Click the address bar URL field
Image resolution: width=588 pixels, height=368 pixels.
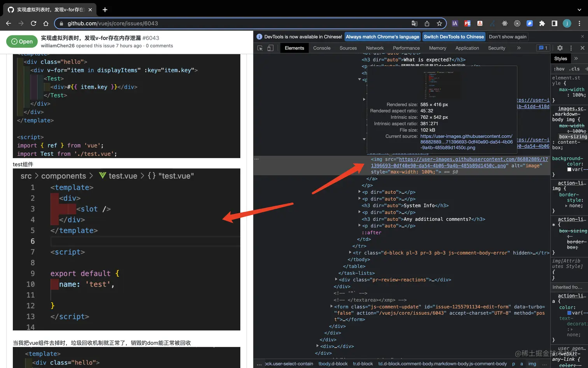tap(233, 23)
